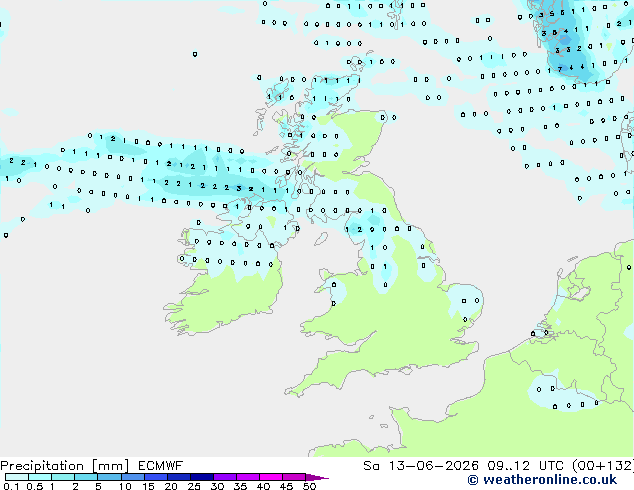Select the 0.1–0.5 mm legend color swatch

[x=17, y=477]
